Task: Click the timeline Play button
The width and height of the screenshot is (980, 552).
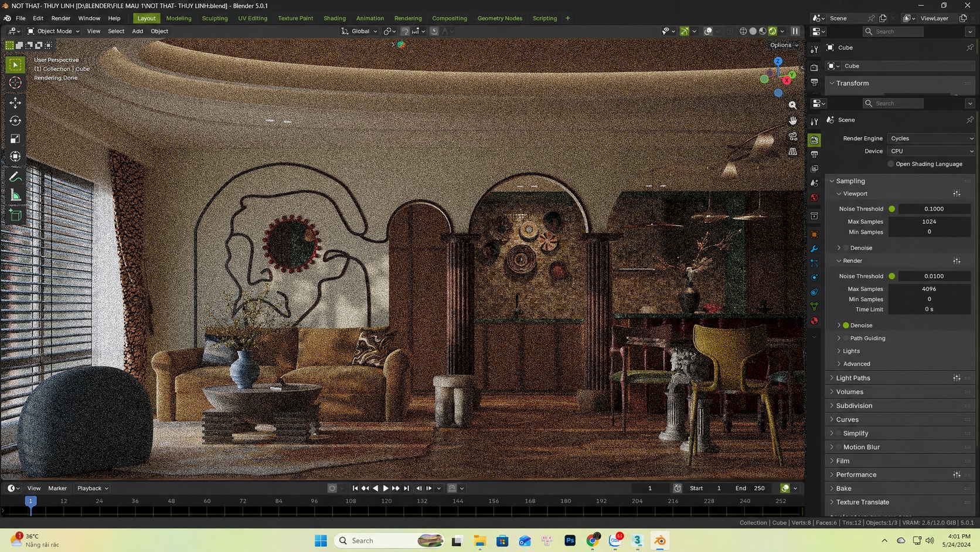Action: [x=386, y=488]
